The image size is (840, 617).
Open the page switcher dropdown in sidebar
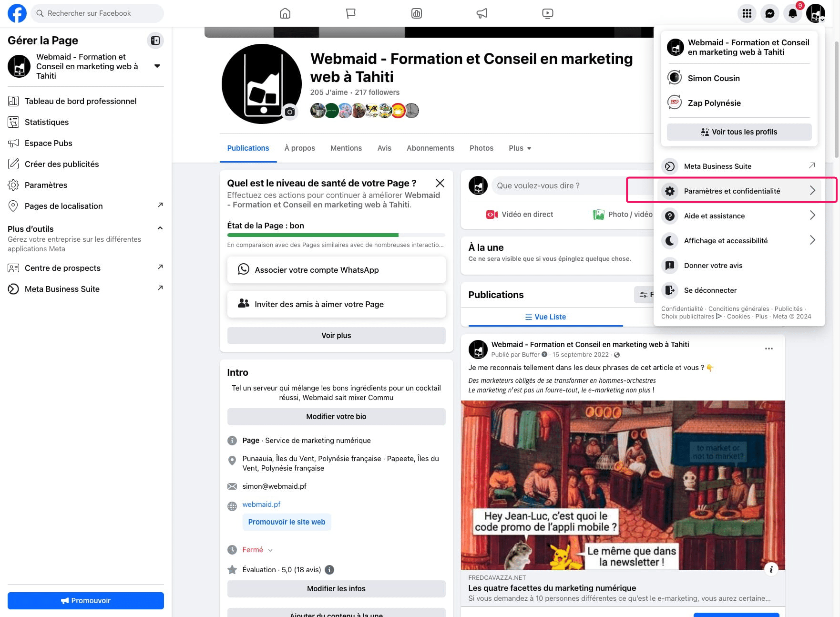[x=157, y=66]
